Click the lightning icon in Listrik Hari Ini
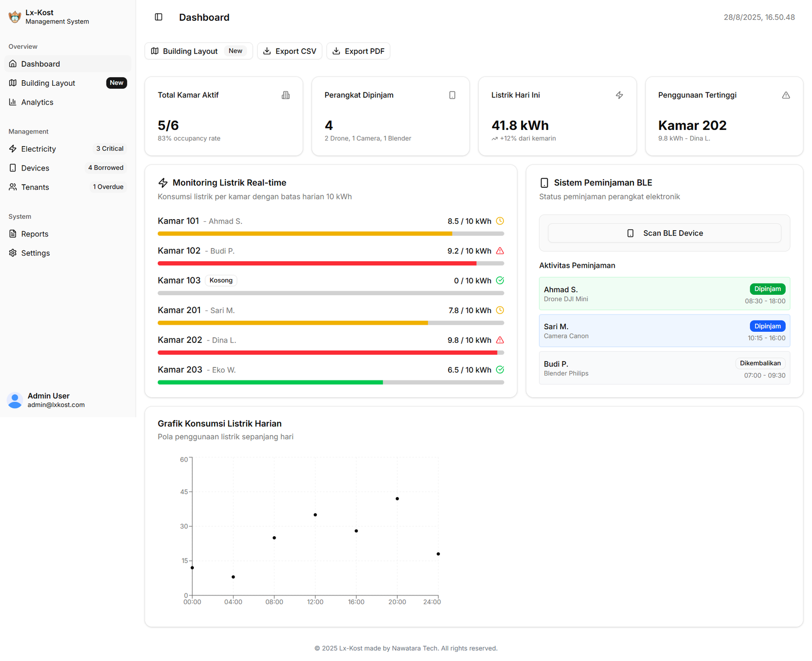Viewport: 812px width, 661px height. click(x=619, y=95)
